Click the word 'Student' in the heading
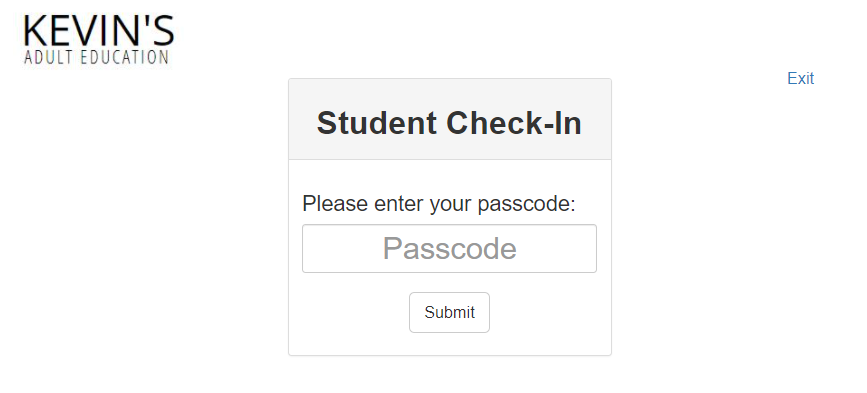The width and height of the screenshot is (867, 393). pos(377,123)
